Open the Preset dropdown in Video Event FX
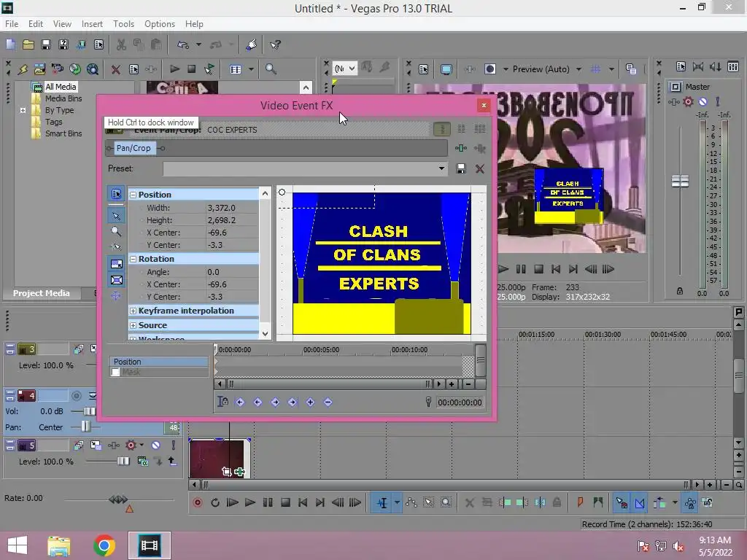Image resolution: width=747 pixels, height=560 pixels. [x=441, y=168]
